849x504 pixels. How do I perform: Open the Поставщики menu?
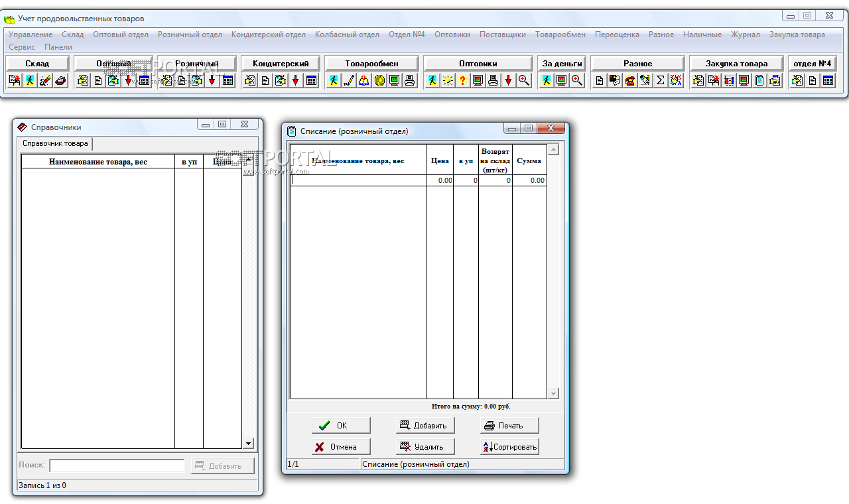[x=503, y=34]
